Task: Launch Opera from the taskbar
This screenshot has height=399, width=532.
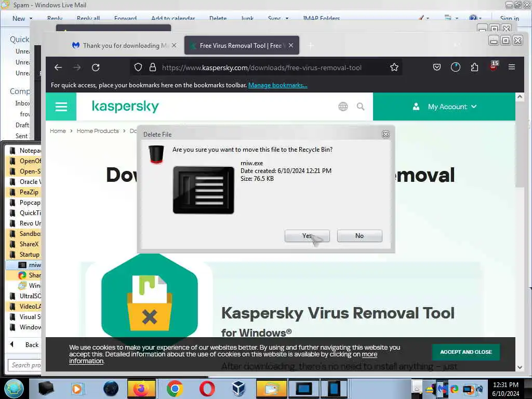Action: click(x=207, y=389)
